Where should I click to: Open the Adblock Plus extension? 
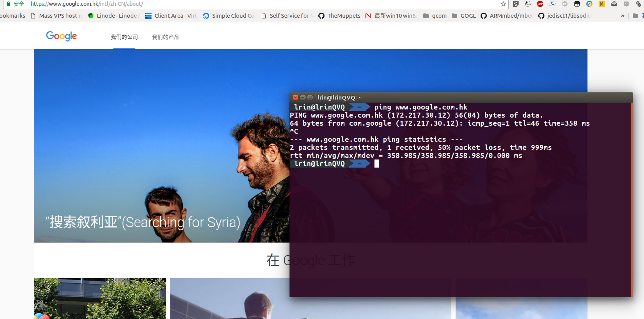click(x=540, y=4)
